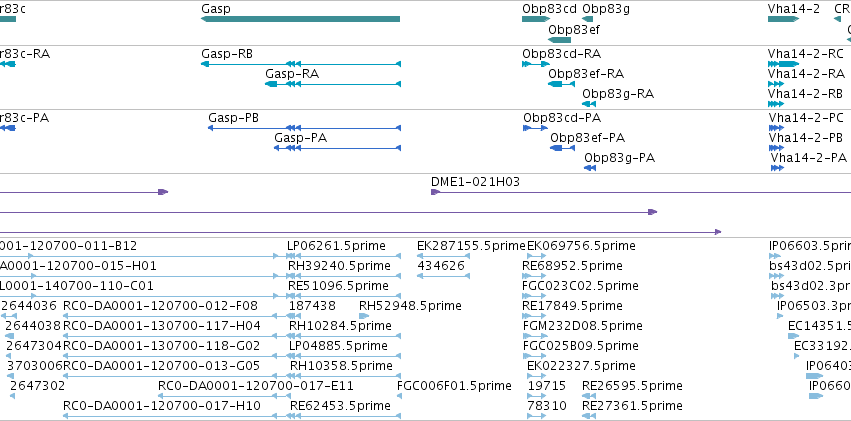This screenshot has width=851, height=421.
Task: Click the Gasp-PB protein feature
Action: point(304,128)
